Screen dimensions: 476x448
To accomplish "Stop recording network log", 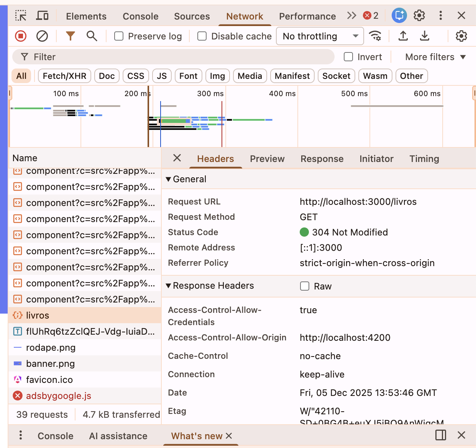I will click(x=21, y=36).
